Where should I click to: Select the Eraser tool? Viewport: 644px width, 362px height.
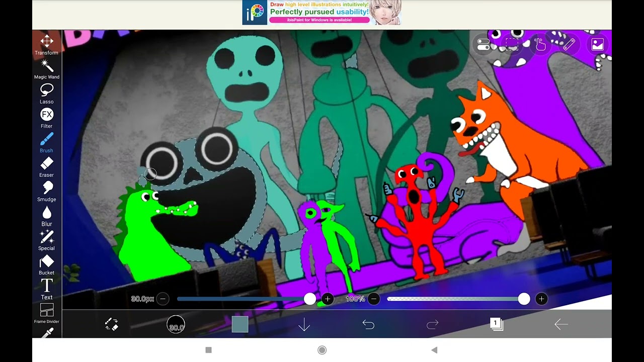pos(46,167)
